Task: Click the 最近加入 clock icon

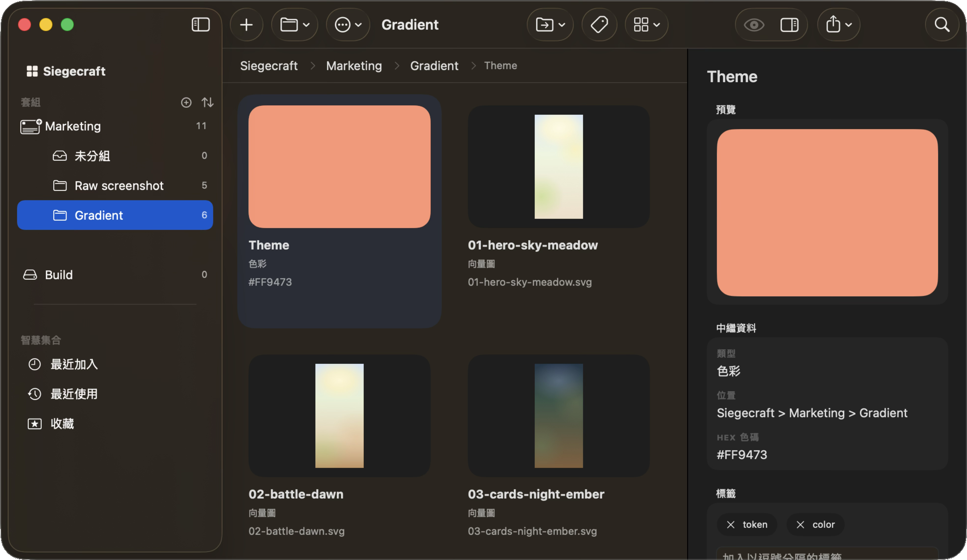Action: tap(34, 364)
